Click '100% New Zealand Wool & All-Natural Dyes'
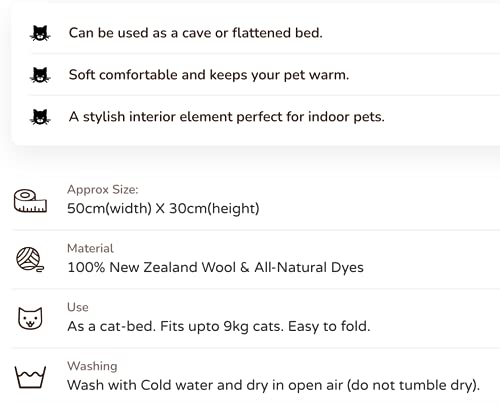 pyautogui.click(x=215, y=267)
